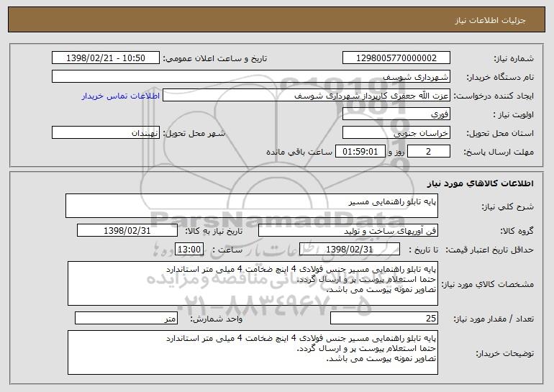Select the goods group field فن آوریهای ساخت و تولید
Image resolution: width=554 pixels, height=392 pixels.
[348, 231]
